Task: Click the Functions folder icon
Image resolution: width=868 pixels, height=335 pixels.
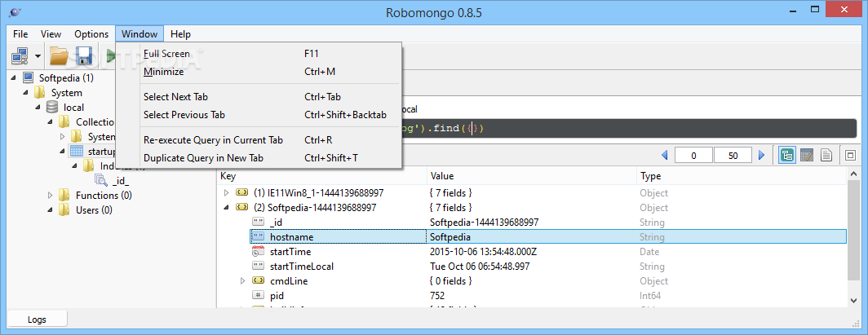Action: coord(64,195)
